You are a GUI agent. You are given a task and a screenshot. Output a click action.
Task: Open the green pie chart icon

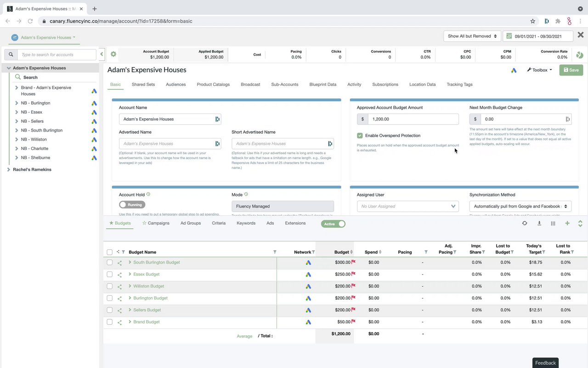pyautogui.click(x=580, y=55)
